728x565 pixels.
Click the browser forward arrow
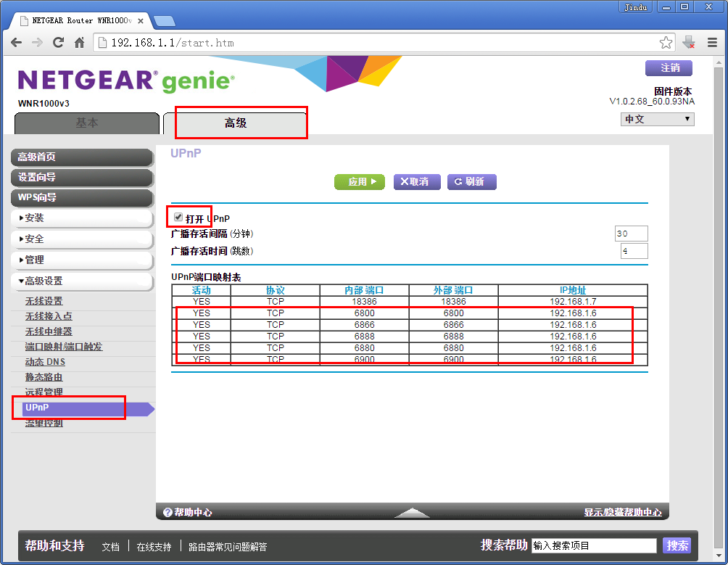tap(37, 43)
